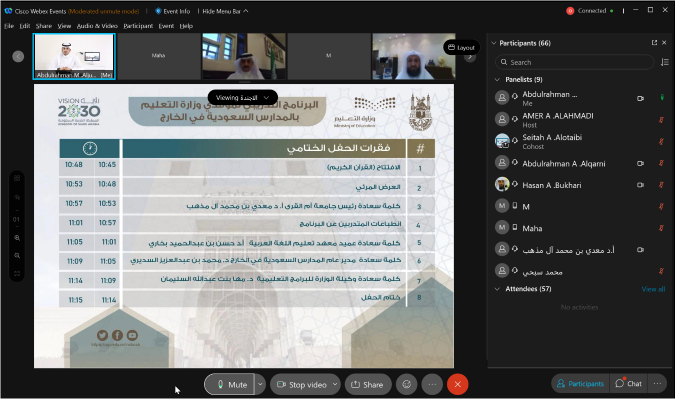Click the YouTube icon on the slide
675x399 pixels.
132,335
